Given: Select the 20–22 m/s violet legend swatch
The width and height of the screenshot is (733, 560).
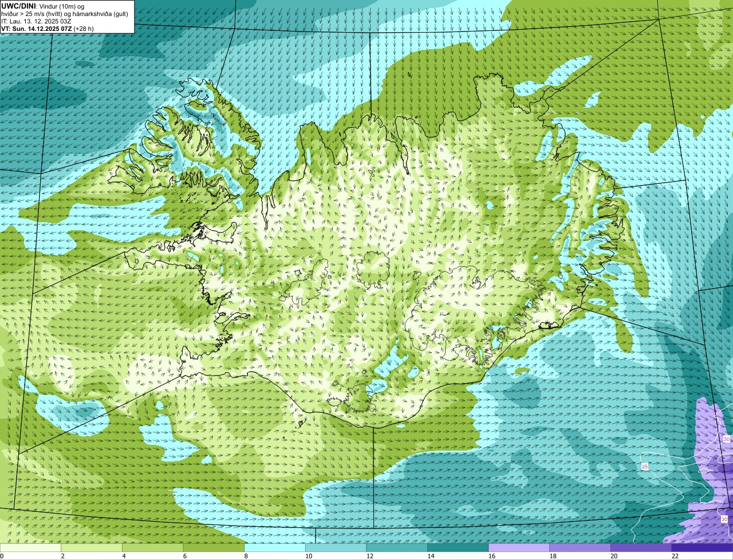Looking at the screenshot, I should coord(641,548).
